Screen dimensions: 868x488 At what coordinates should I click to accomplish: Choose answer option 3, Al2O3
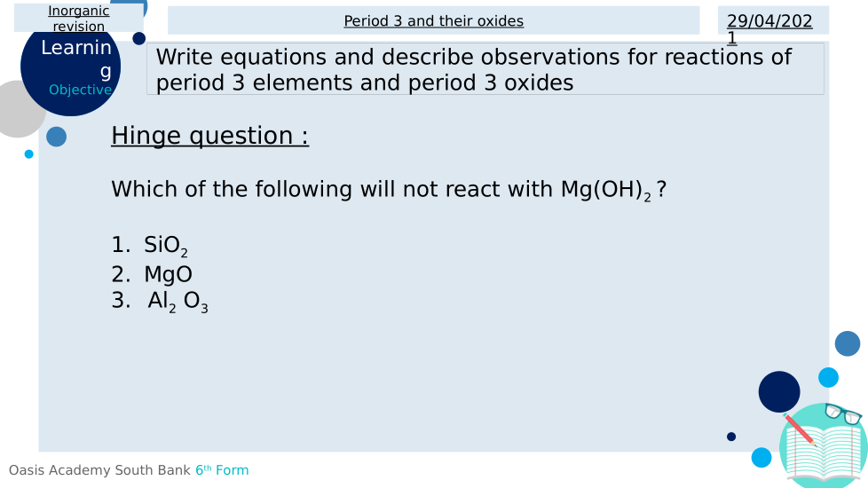[x=178, y=302]
